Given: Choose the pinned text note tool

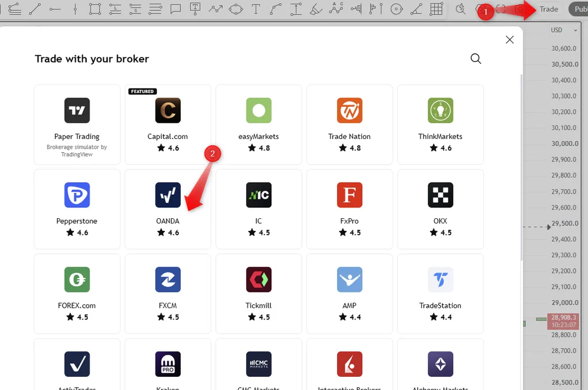Looking at the screenshot, I should click(x=195, y=9).
